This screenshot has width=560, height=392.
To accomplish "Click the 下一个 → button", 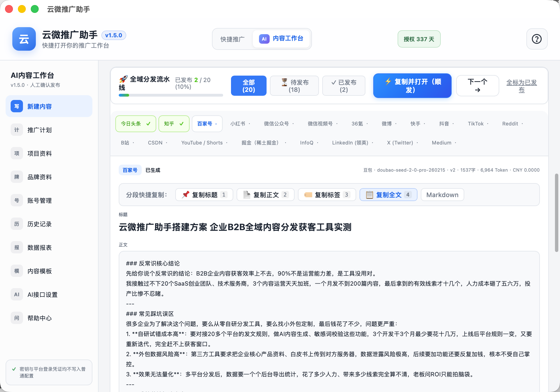I will click(x=477, y=86).
